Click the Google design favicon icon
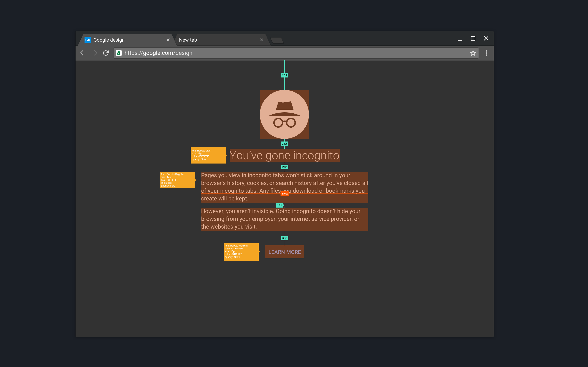Screen dimensions: 588x367 pyautogui.click(x=88, y=40)
